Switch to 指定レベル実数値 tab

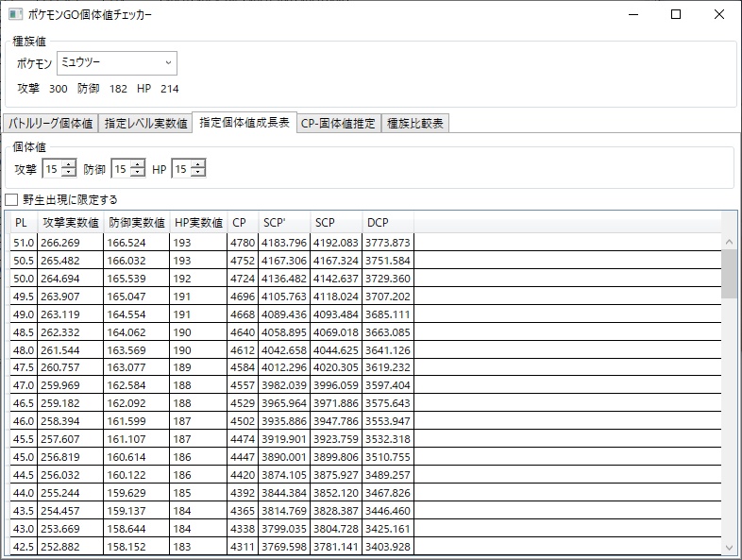pyautogui.click(x=145, y=124)
